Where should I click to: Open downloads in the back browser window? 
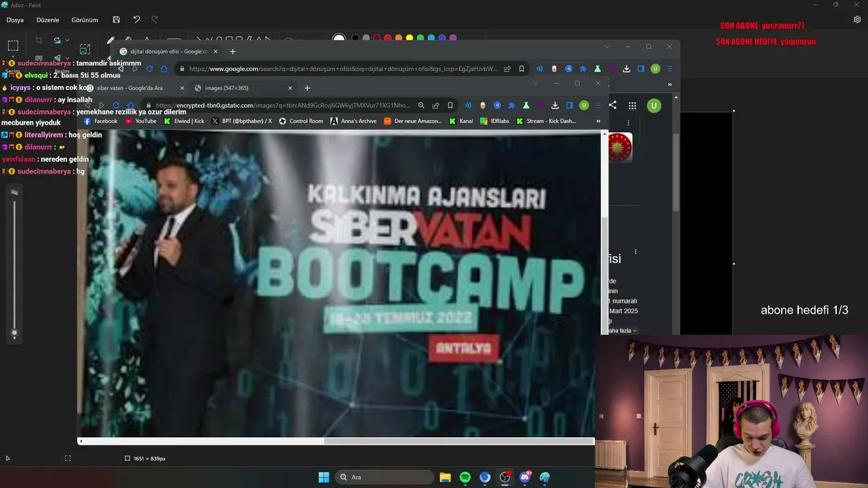point(627,68)
